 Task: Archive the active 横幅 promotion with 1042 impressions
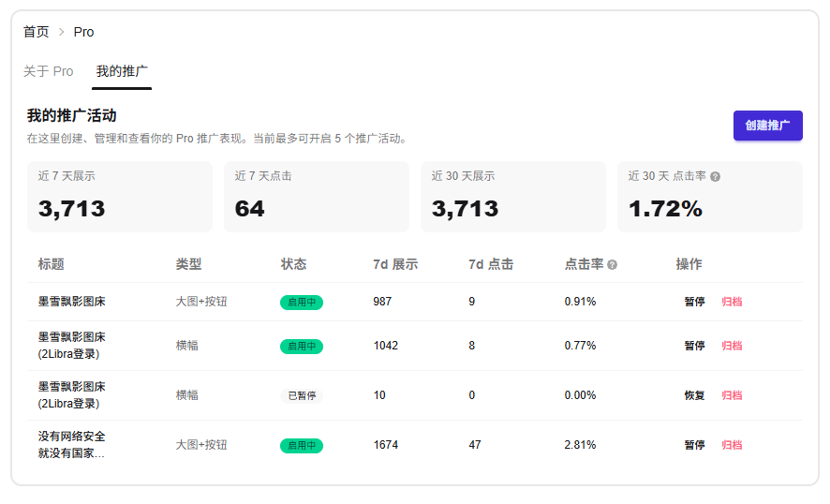(732, 346)
